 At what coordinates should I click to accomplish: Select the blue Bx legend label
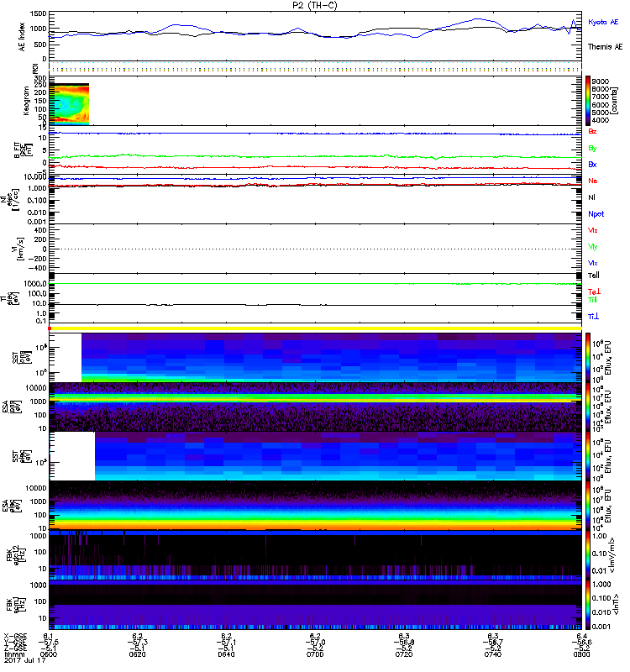click(x=592, y=165)
